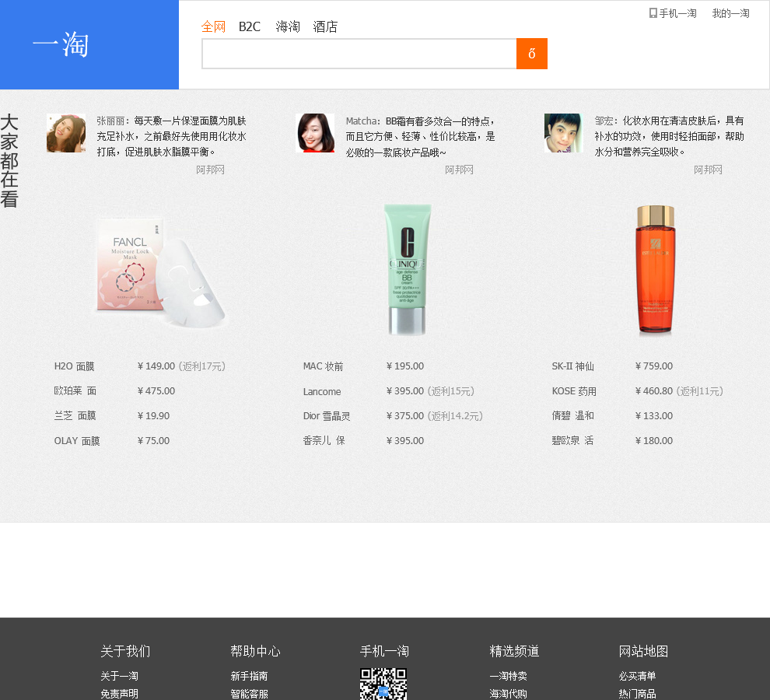Viewport: 770px width, 700px height.
Task: Click the ¥19.90 price text
Action: (154, 415)
